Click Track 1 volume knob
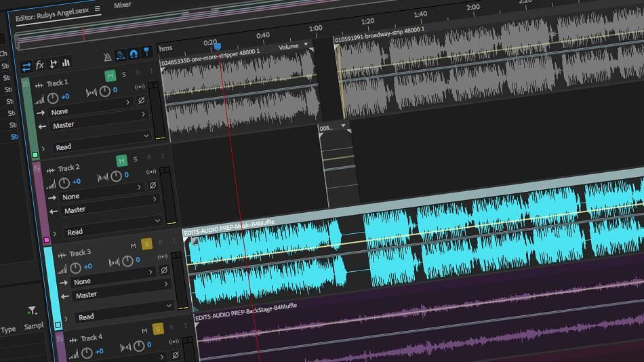 (53, 98)
